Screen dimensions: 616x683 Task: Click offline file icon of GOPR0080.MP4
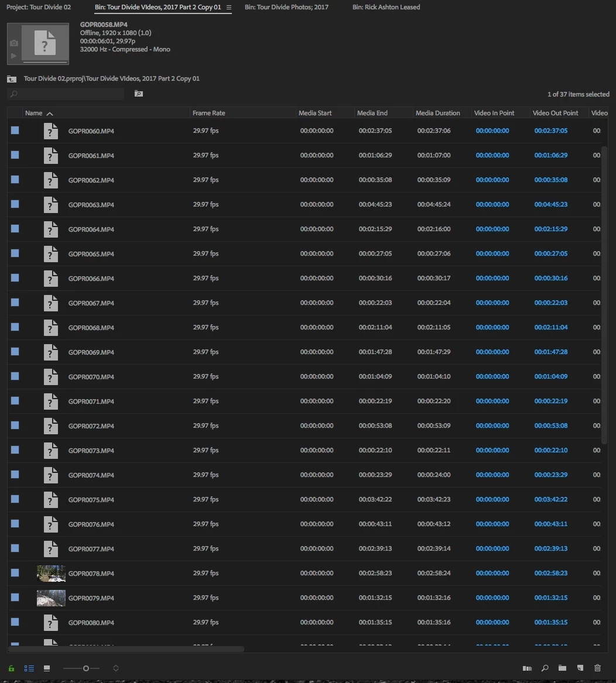[x=50, y=623]
